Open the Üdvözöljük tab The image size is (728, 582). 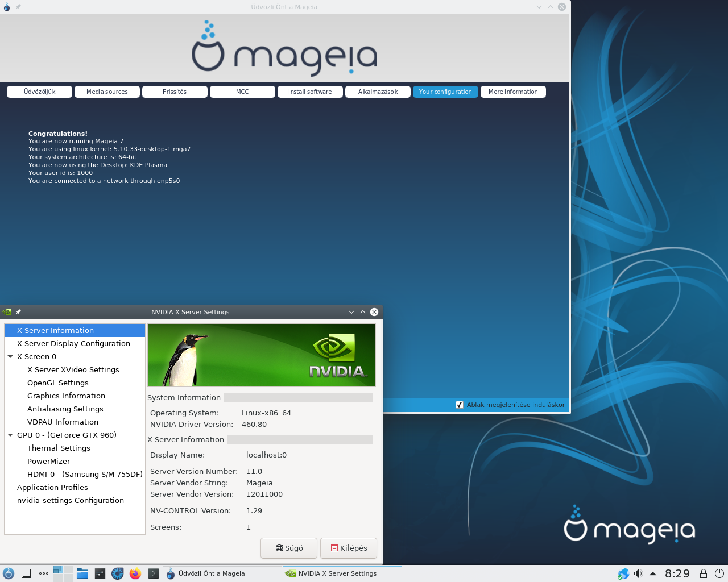40,92
